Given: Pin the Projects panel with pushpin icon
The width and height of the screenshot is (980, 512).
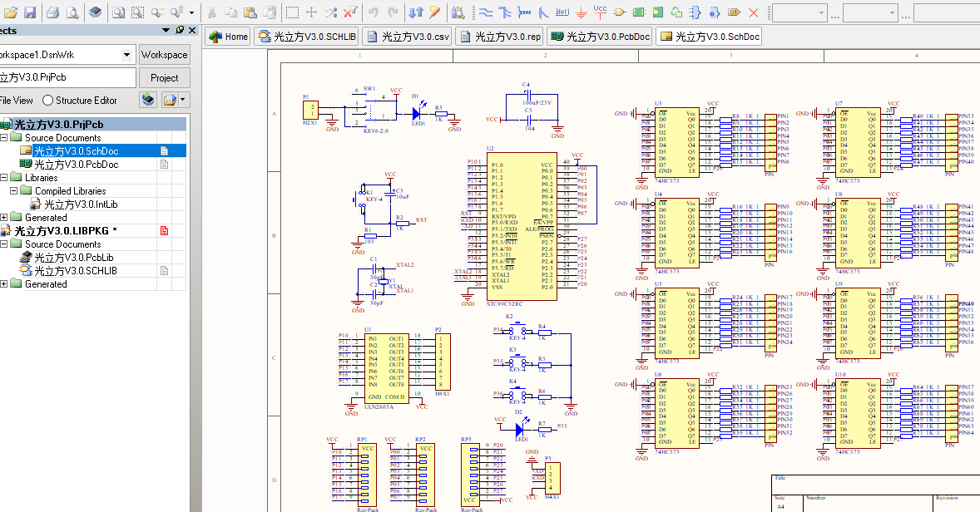Looking at the screenshot, I should point(180,30).
